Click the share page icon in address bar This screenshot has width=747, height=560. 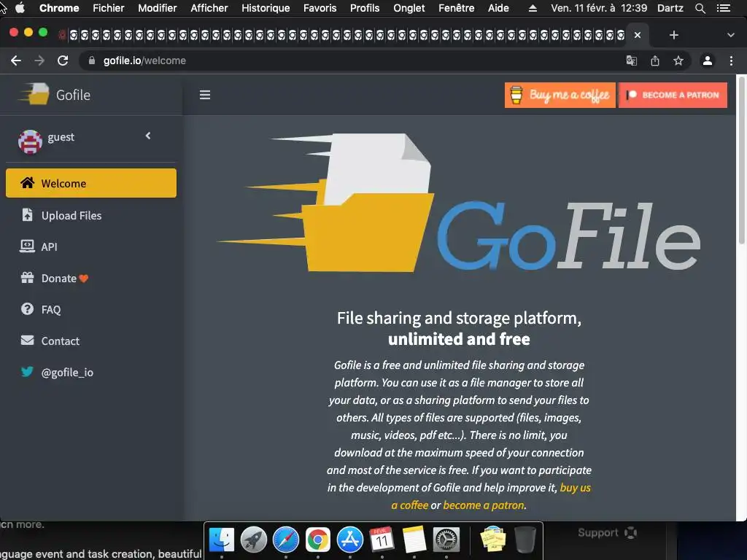pos(655,61)
